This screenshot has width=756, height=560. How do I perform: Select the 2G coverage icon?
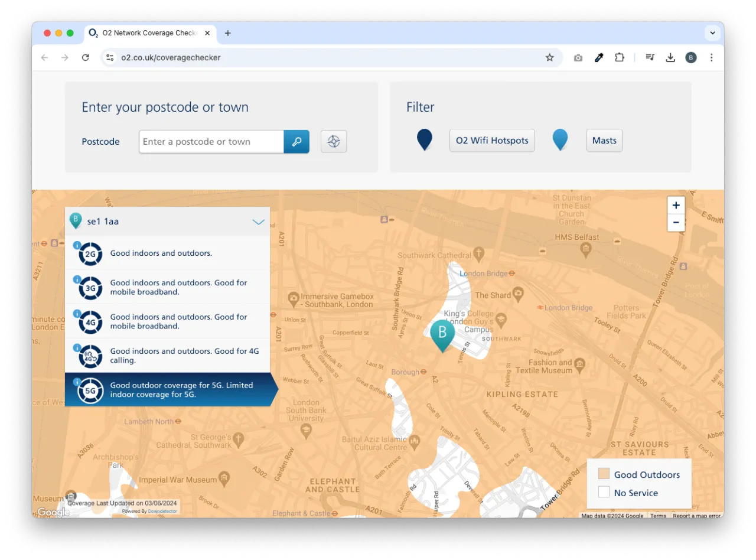[90, 254]
